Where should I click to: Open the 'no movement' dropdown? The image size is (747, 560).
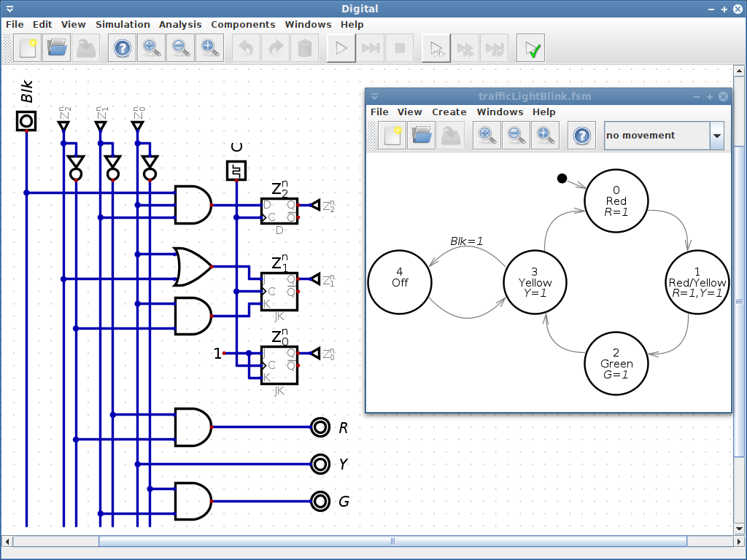pyautogui.click(x=663, y=136)
